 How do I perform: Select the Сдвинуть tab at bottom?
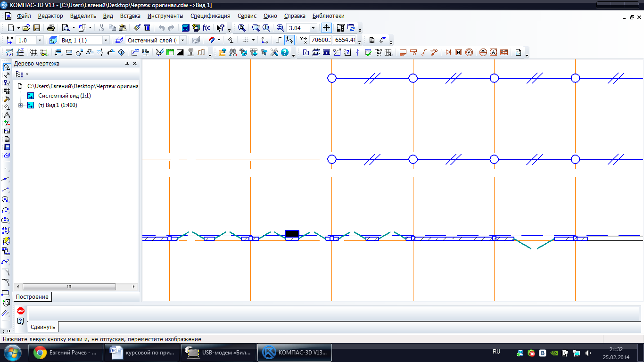[x=43, y=327]
